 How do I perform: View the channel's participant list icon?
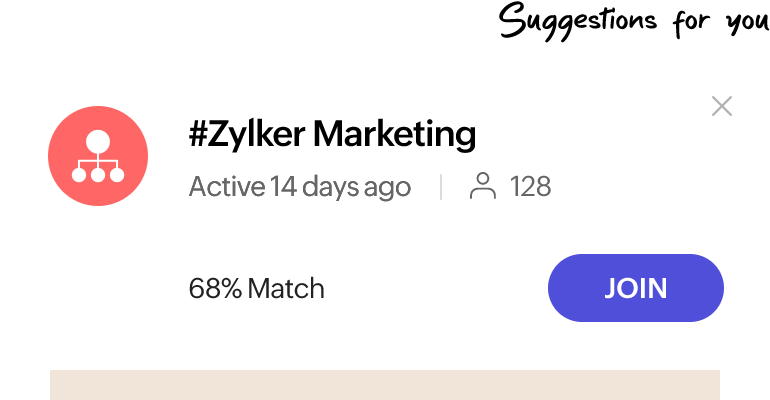[483, 186]
